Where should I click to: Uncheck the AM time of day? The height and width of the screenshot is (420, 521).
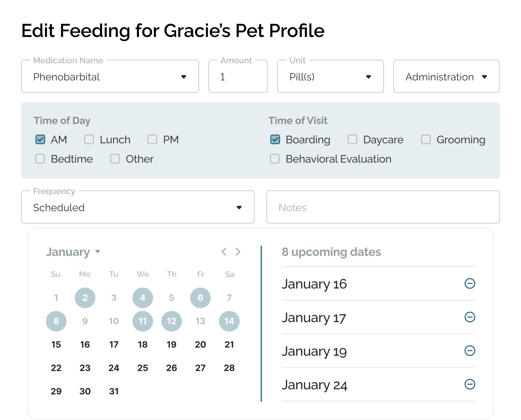click(x=40, y=139)
